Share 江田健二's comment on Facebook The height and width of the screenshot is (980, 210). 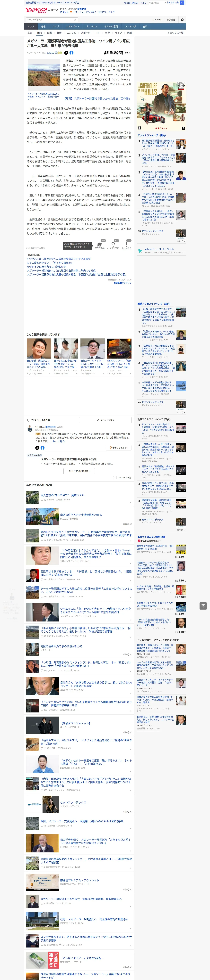pyautogui.click(x=42, y=448)
